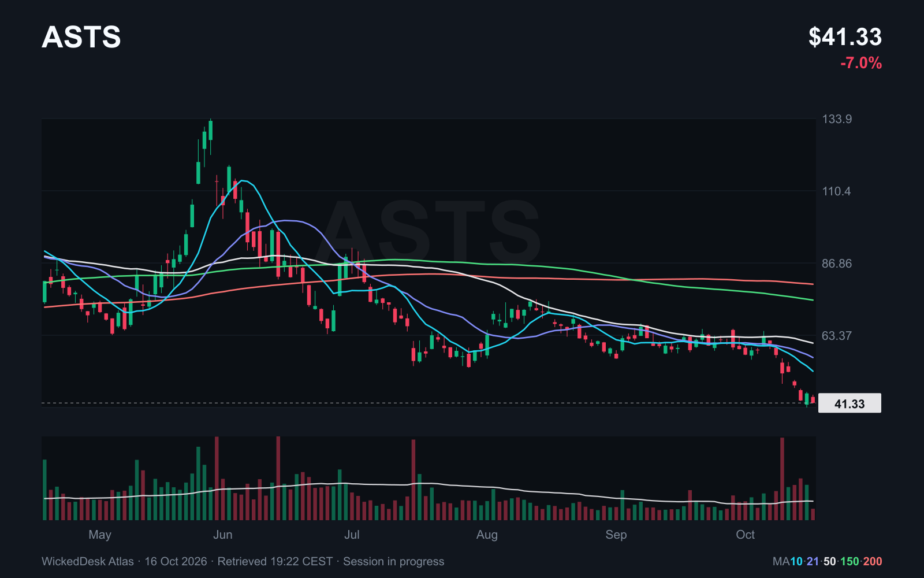Click the Sep month label
This screenshot has width=924, height=578.
[x=616, y=535]
